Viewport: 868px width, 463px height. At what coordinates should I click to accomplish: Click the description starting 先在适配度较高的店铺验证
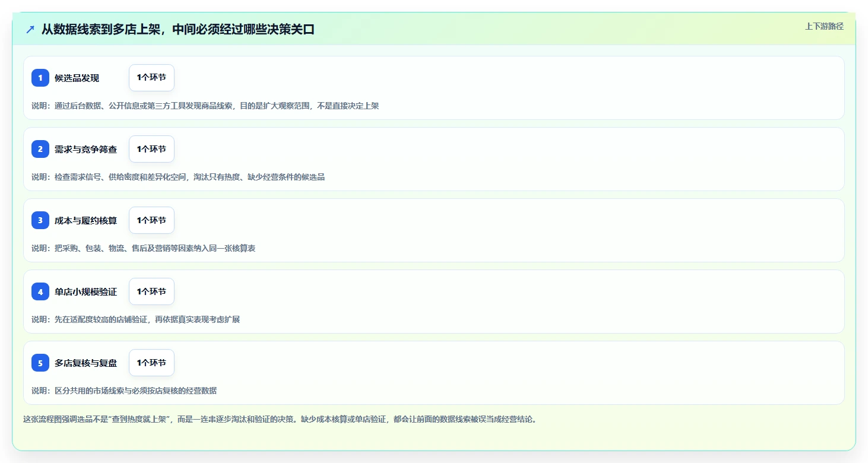(x=135, y=319)
